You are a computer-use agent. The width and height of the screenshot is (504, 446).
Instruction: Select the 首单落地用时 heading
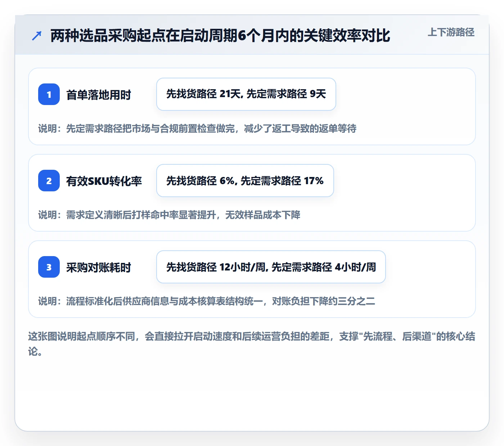click(x=99, y=95)
